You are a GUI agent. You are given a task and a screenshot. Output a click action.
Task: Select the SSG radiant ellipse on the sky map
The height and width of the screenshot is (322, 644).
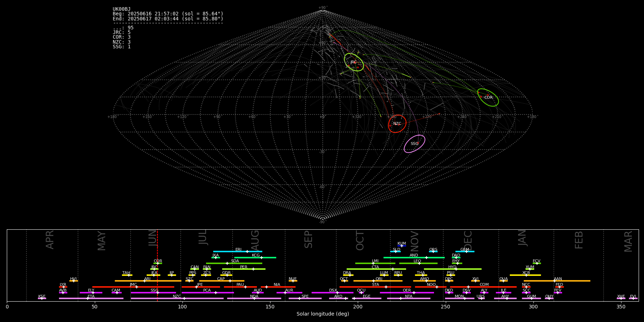(x=415, y=144)
